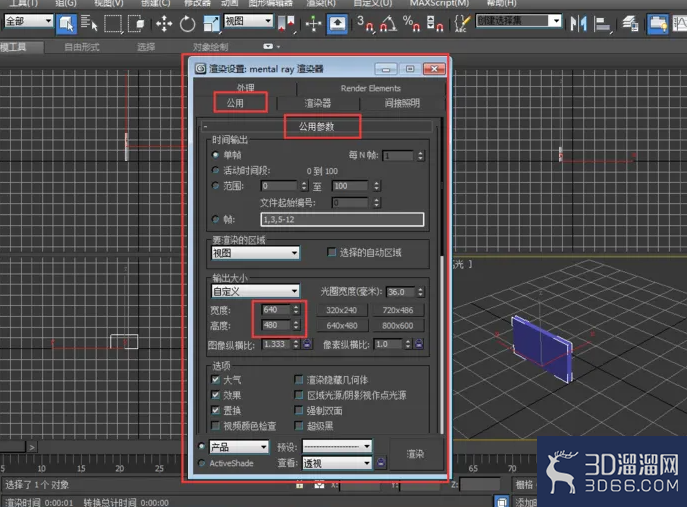Click the 渲染 render button
Screen dimensions: 687x507
415,454
